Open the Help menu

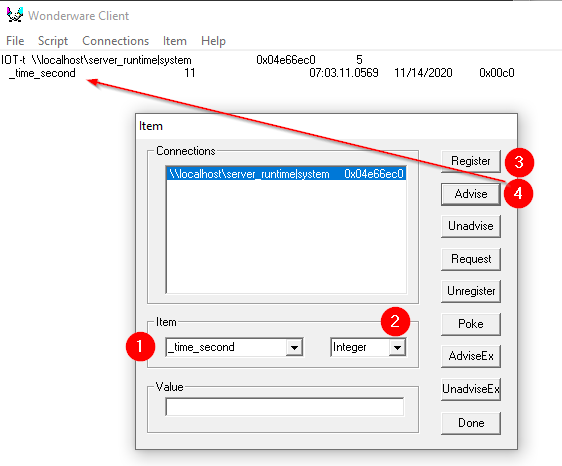coord(213,41)
